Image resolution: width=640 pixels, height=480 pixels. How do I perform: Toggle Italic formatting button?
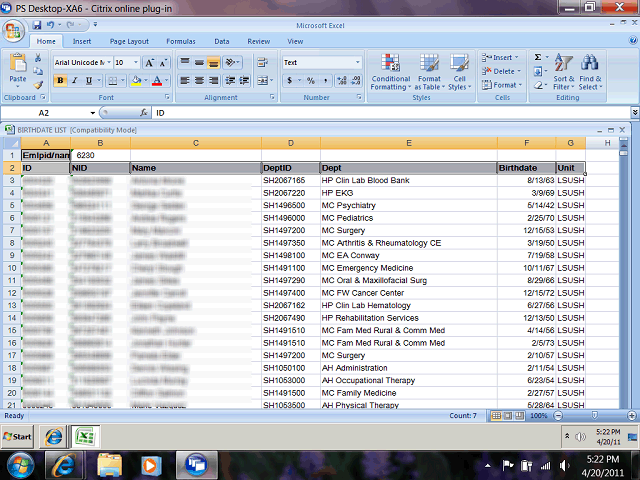coord(75,81)
